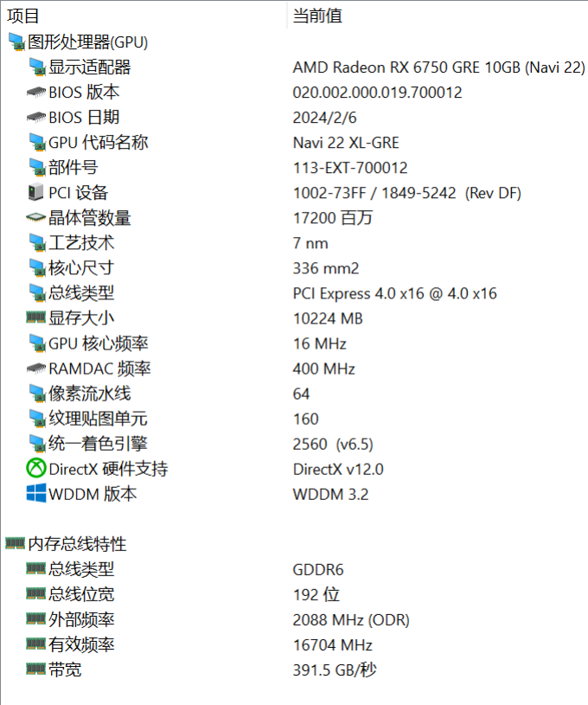Click the 晶体管数量 chip icon
This screenshot has width=588, height=705.
click(x=36, y=218)
